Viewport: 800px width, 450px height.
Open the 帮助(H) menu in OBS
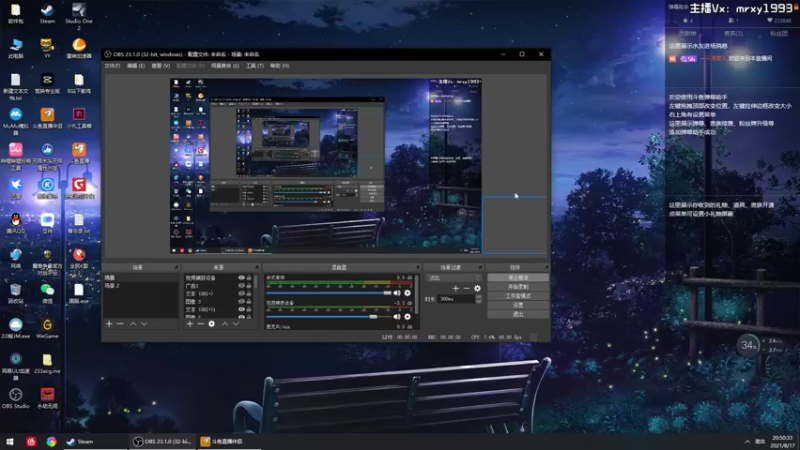click(x=280, y=66)
